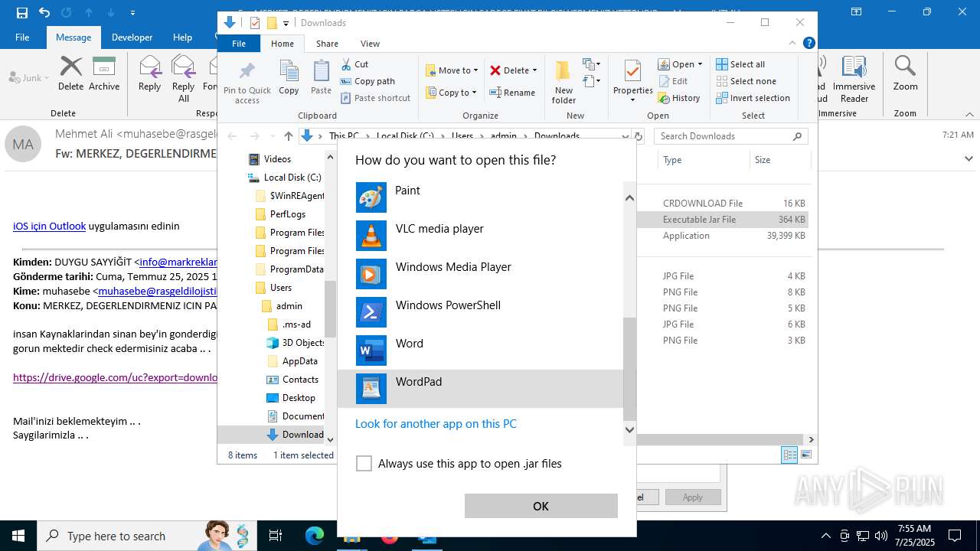
Task: Choose VLC media player to open file
Action: (481, 236)
